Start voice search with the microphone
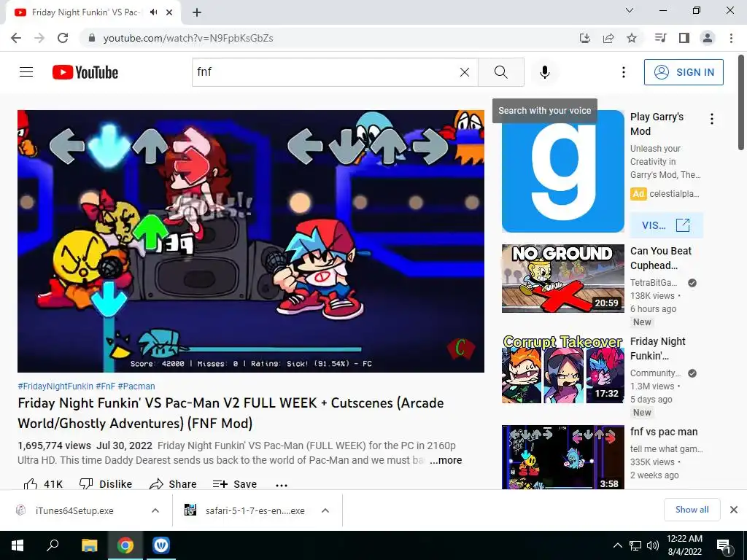747x560 pixels. coord(544,72)
